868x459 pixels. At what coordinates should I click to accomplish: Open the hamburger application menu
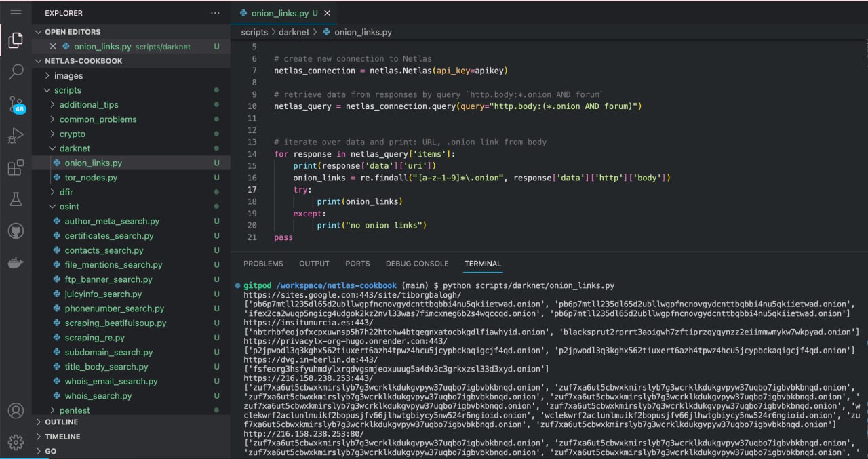tap(16, 12)
